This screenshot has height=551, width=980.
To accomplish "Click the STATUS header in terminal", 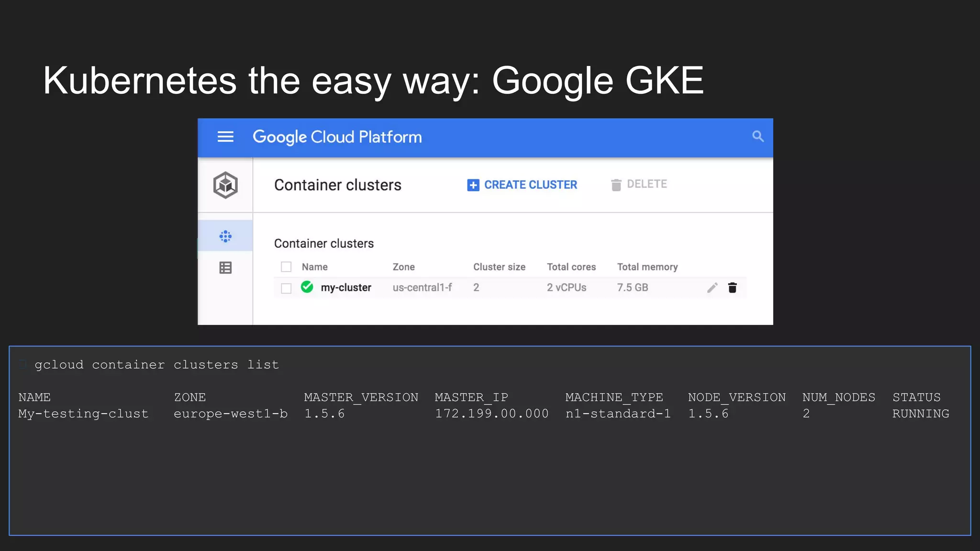I will [x=916, y=397].
